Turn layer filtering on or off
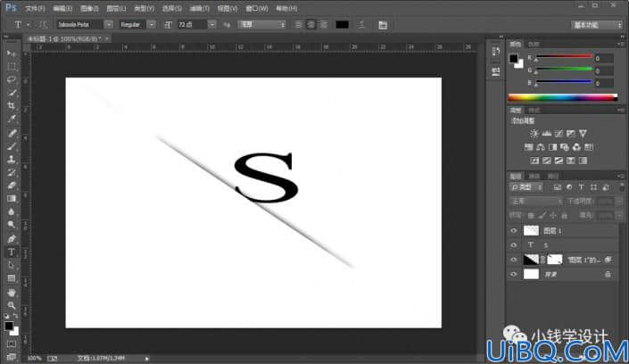Image resolution: width=629 pixels, height=364 pixels. (621, 187)
